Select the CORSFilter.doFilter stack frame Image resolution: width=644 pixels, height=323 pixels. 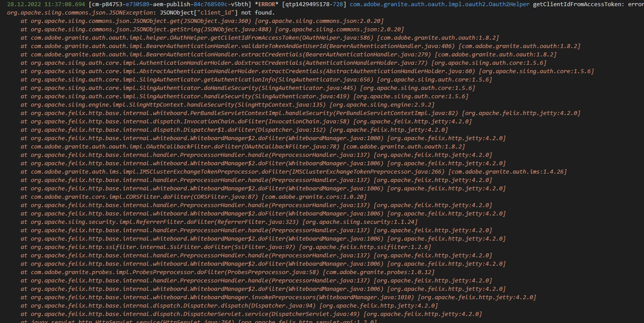pos(194,197)
